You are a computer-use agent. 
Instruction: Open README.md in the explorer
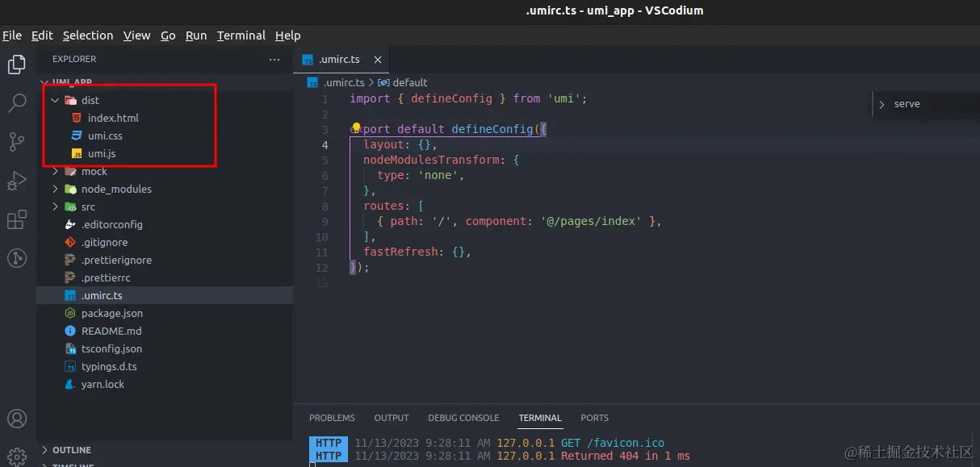(x=165, y=331)
